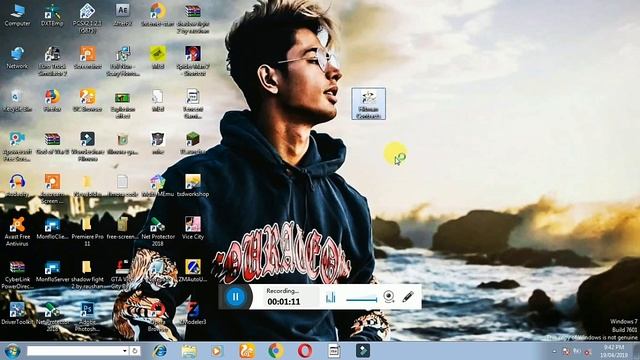Launch the Vice City shortcut
Viewport: 640px width, 360px height.
click(193, 228)
